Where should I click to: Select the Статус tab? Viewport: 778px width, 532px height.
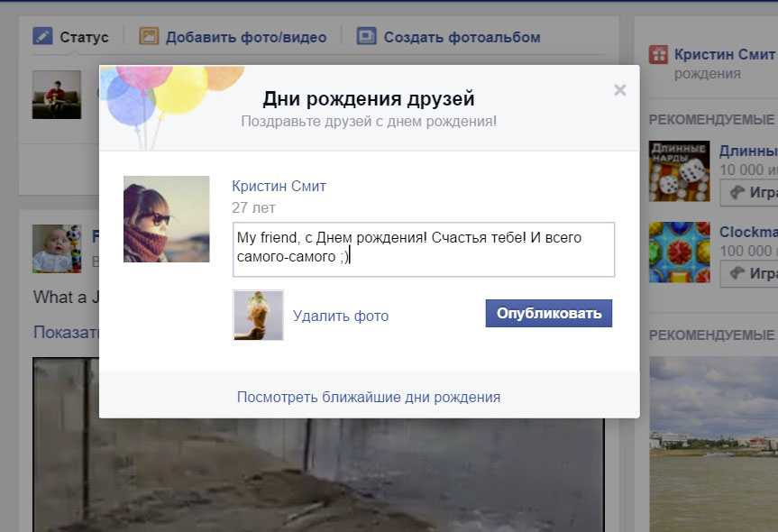(x=84, y=37)
